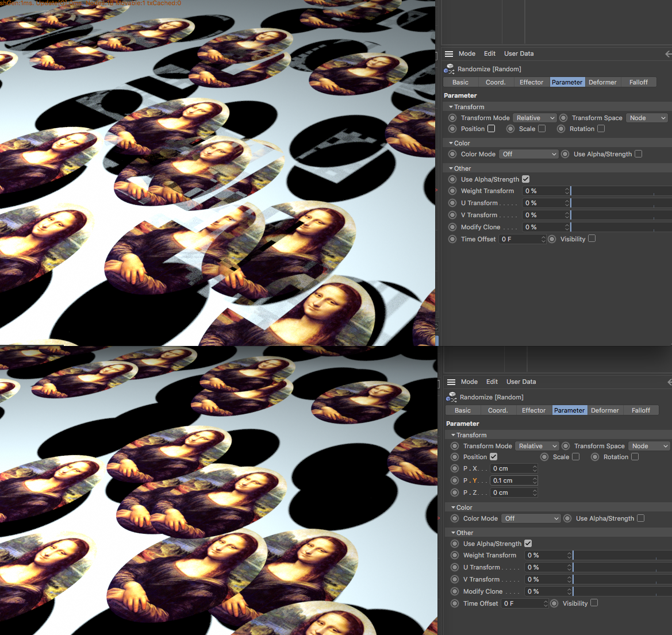The image size is (672, 635).
Task: Click keyframe dot beside Time Offset, lower panel
Action: tap(455, 603)
